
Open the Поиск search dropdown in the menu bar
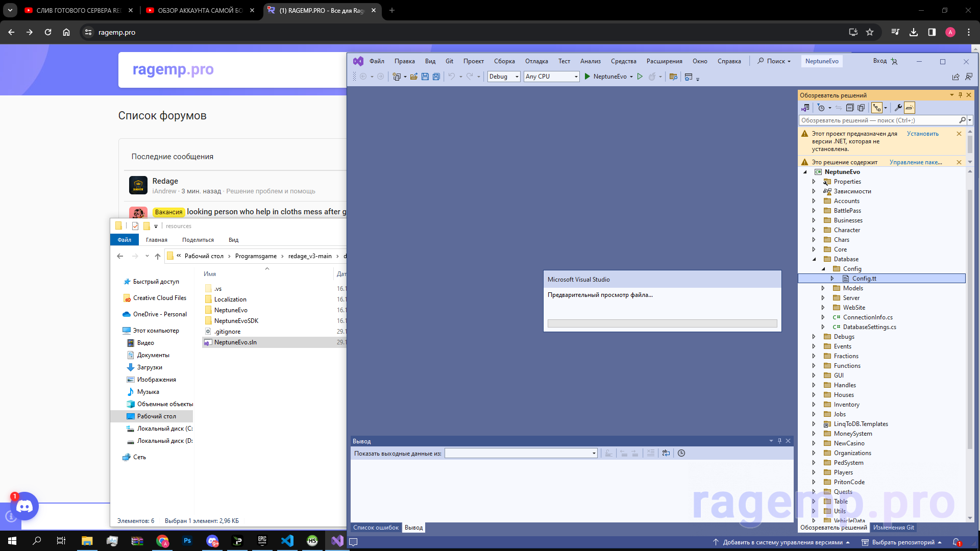pos(774,61)
